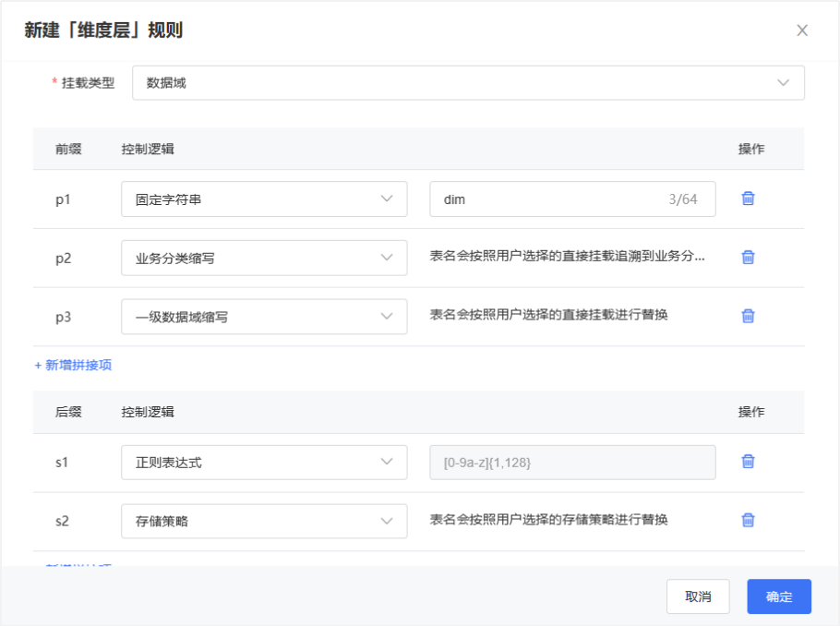Open the 正则表达式 dropdown for s1
The height and width of the screenshot is (626, 840).
pyautogui.click(x=264, y=463)
